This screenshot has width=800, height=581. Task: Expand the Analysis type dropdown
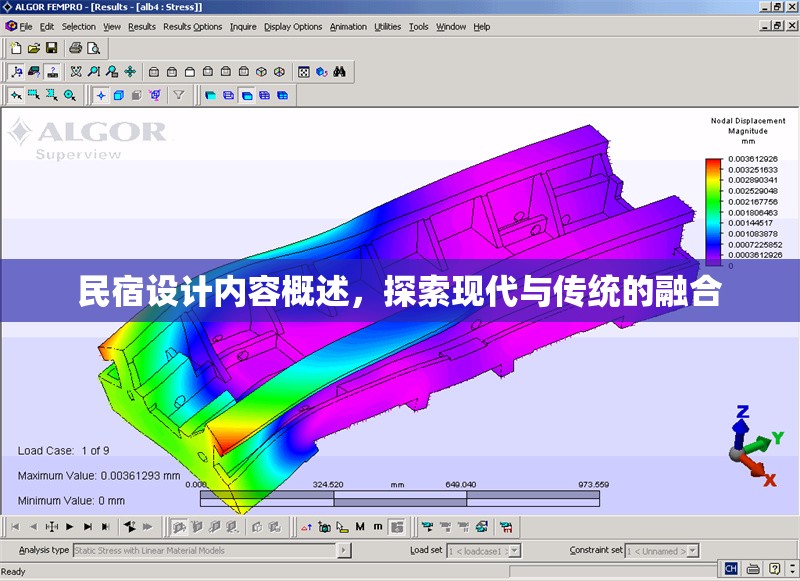344,551
